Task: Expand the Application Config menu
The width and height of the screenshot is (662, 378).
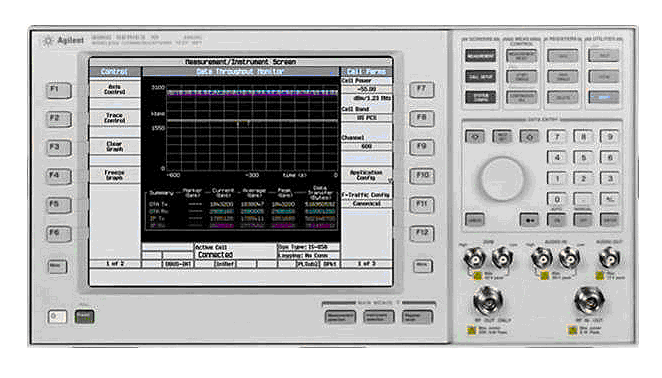Action: point(366,175)
